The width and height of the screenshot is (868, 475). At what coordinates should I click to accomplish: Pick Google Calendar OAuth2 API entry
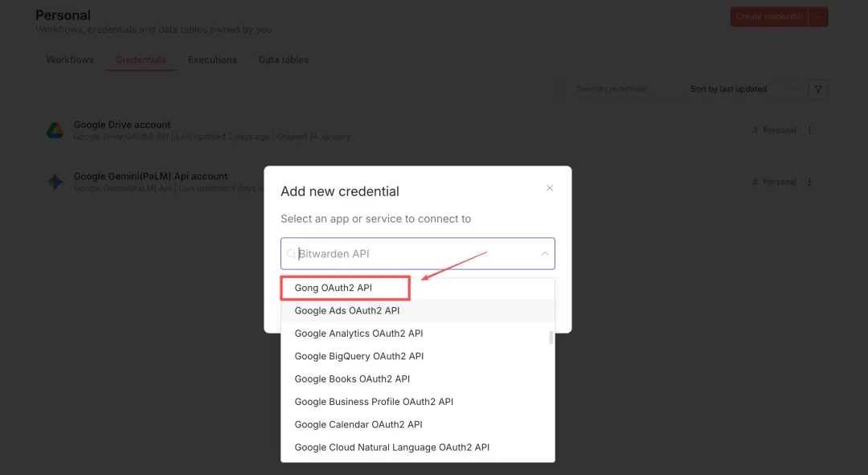[x=358, y=424]
